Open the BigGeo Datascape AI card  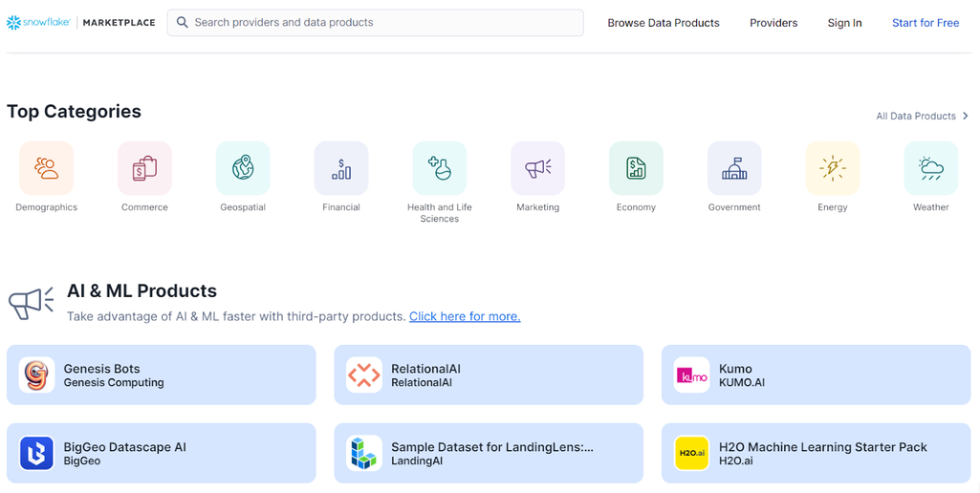pos(162,453)
